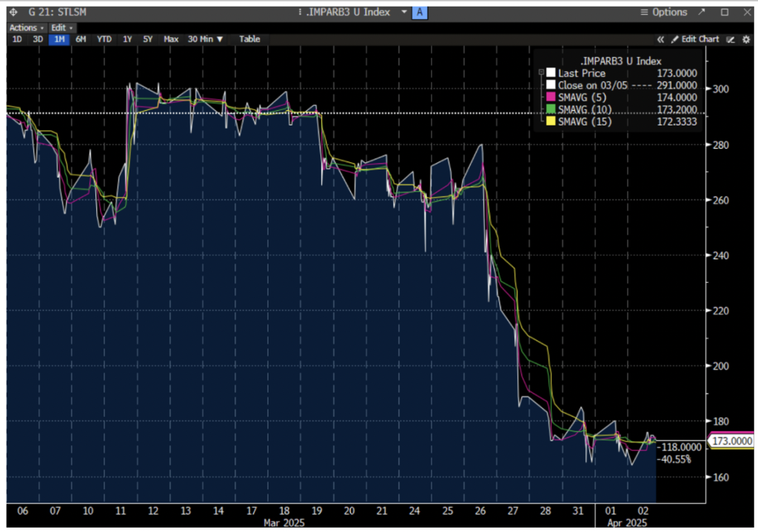The image size is (758, 532).
Task: Click the Table view button
Action: tap(249, 39)
